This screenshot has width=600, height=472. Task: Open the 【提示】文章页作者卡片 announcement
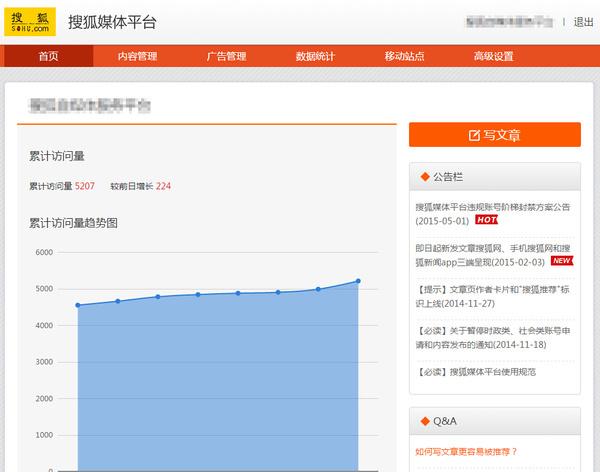click(493, 296)
